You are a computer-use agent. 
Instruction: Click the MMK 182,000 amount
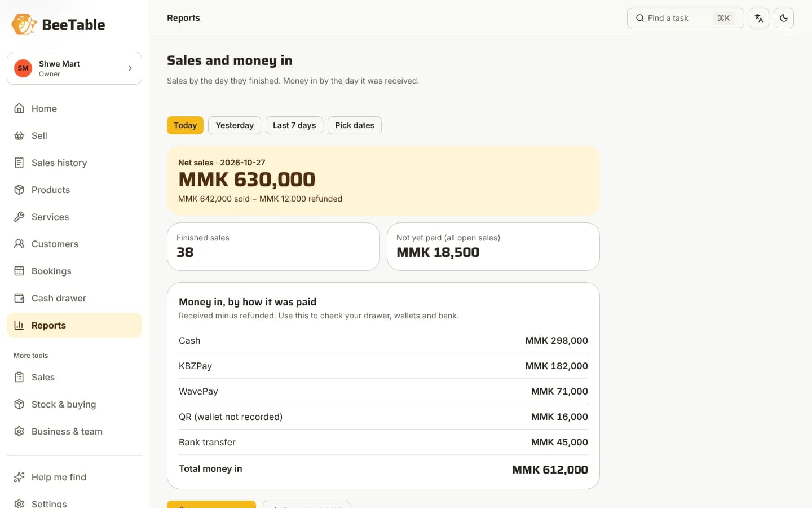pos(557,366)
